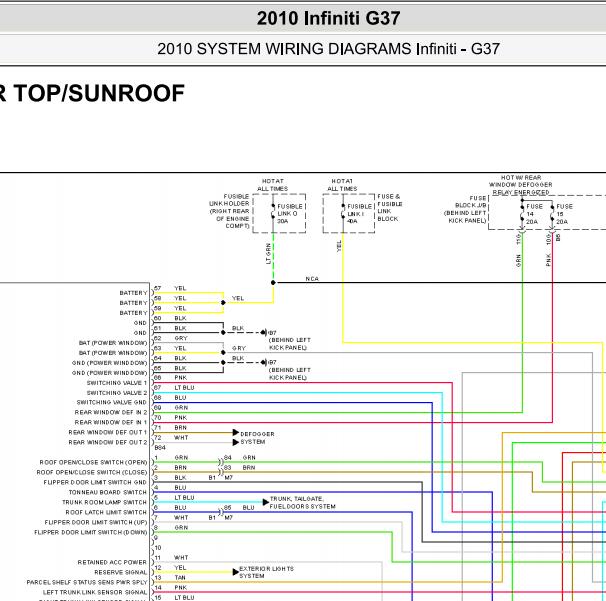The height and width of the screenshot is (601, 606).
Task: Click the "FLIPPER DOOR LIMIT SWITCH GND" label
Action: point(95,482)
